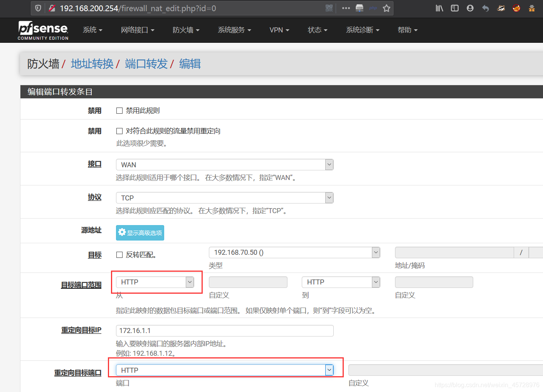Enable the 禁用此规则 checkbox

119,111
